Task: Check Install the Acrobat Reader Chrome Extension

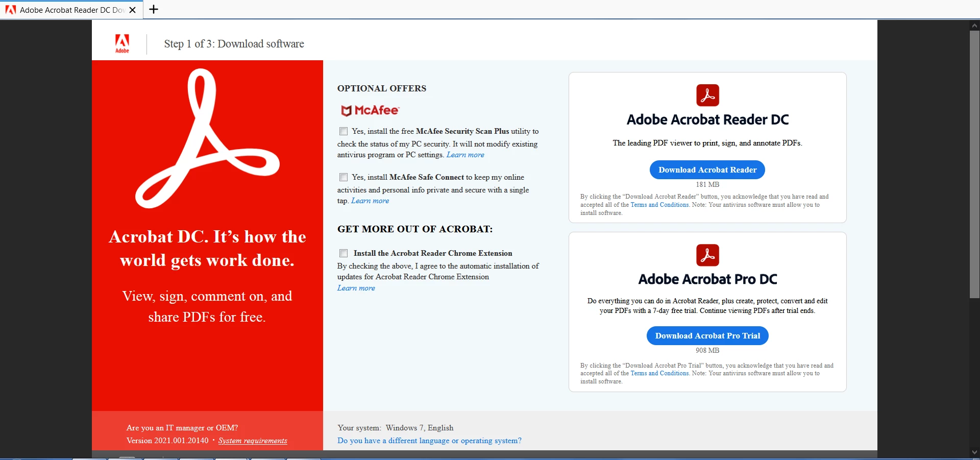Action: coord(344,253)
